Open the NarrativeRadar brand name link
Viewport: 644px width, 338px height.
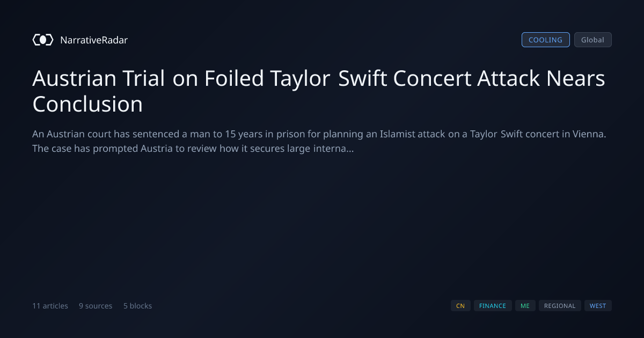[94, 40]
